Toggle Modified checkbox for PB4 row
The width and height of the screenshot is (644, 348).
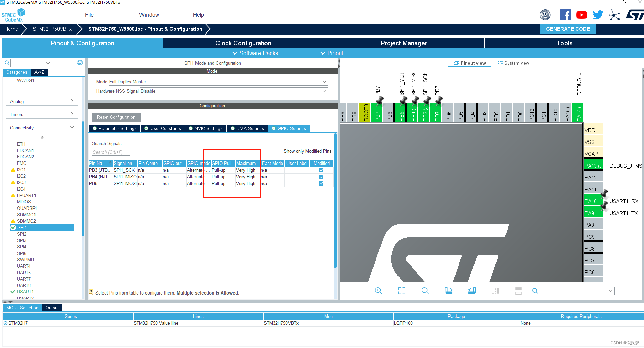click(x=321, y=177)
